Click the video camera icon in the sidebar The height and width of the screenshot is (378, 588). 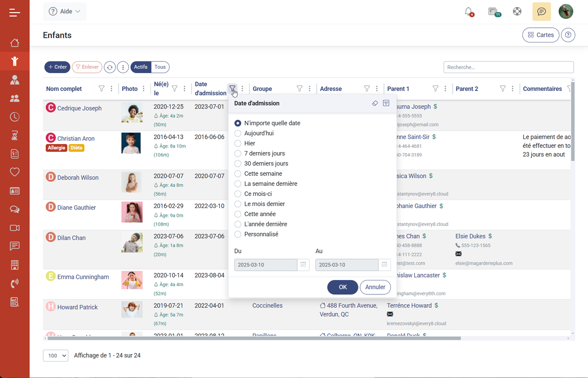(x=15, y=227)
